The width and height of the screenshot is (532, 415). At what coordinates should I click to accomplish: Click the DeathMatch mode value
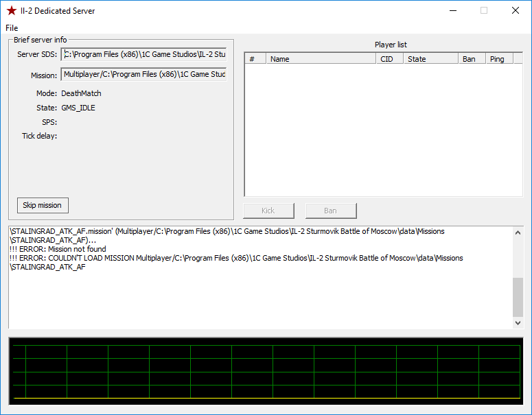point(81,93)
